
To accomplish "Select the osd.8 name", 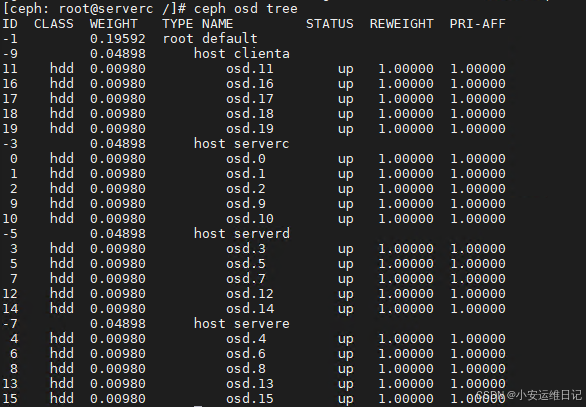I will click(246, 369).
